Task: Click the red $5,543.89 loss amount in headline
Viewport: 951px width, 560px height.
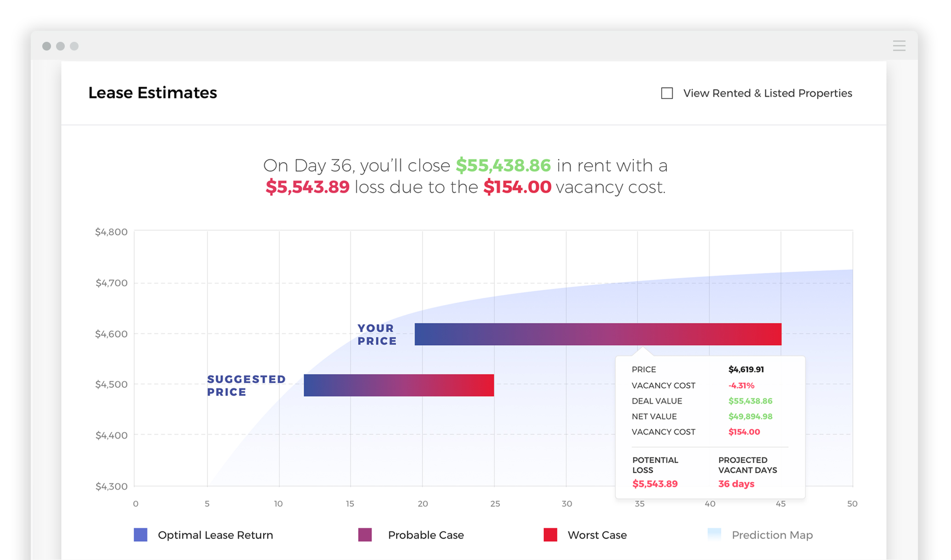Action: pyautogui.click(x=307, y=187)
